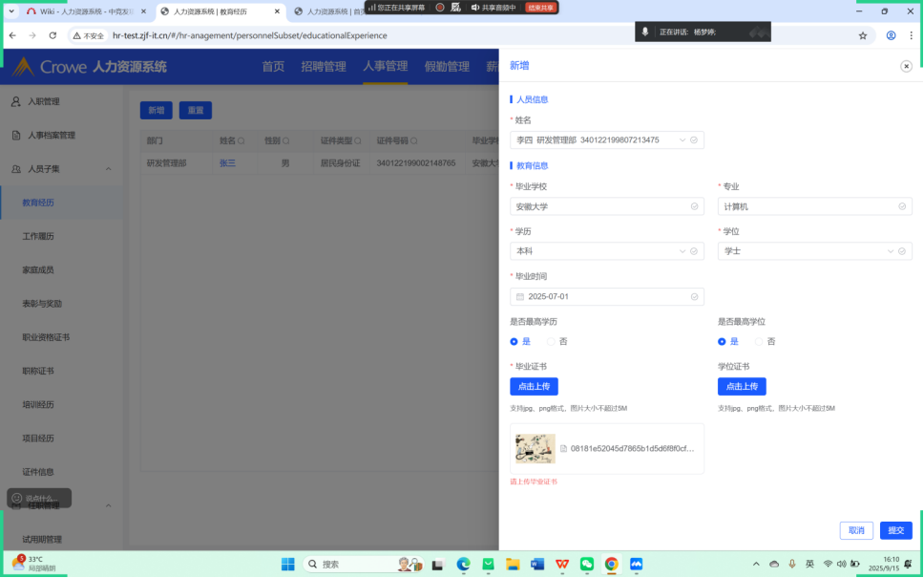Open 表彰与奖励 in the sidebar
924x578 pixels.
(x=42, y=304)
